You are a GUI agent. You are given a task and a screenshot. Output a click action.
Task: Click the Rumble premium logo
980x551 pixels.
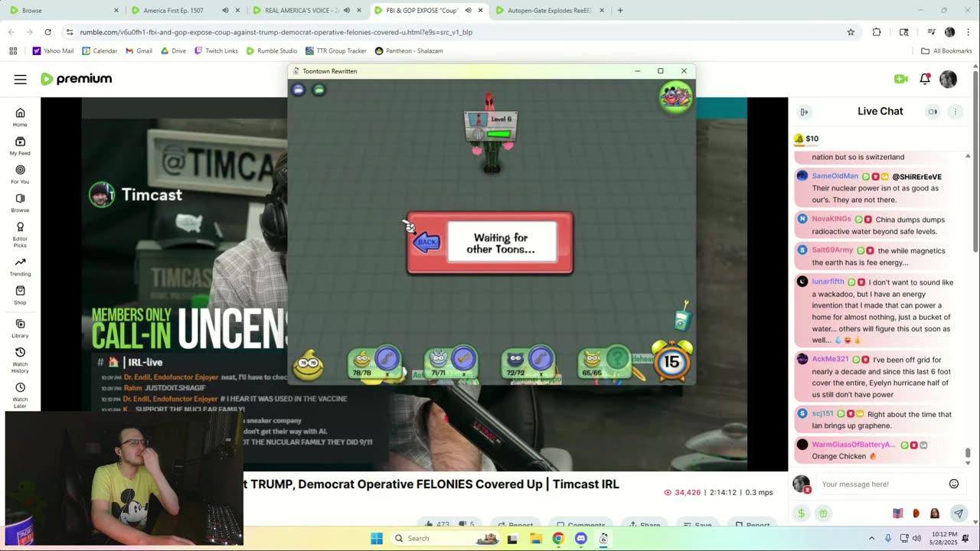(76, 79)
